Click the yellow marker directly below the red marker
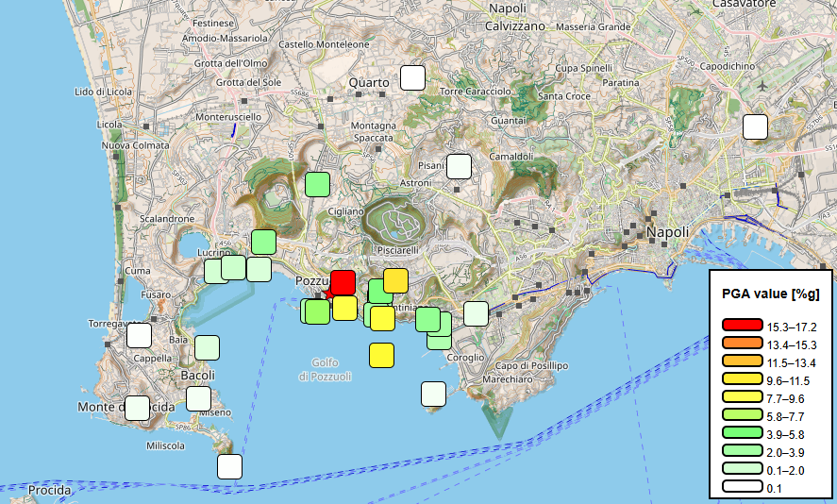Screen dimensions: 837x504 point(344,308)
